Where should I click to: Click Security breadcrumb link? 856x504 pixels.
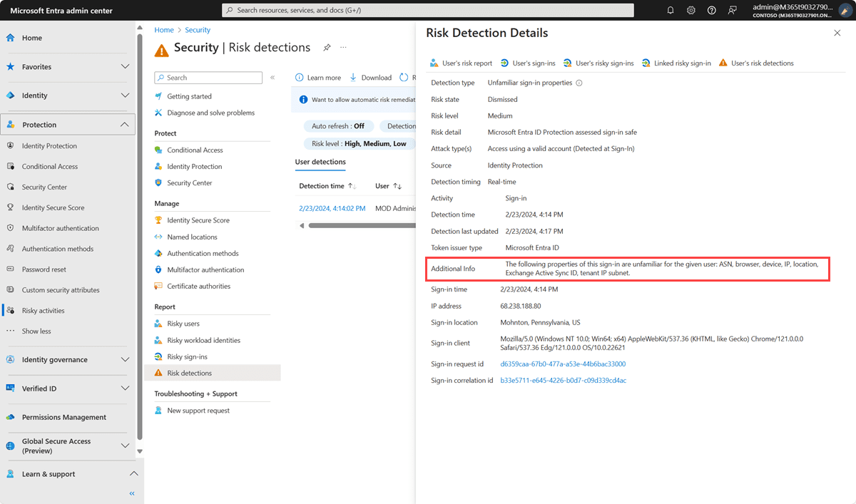(198, 30)
